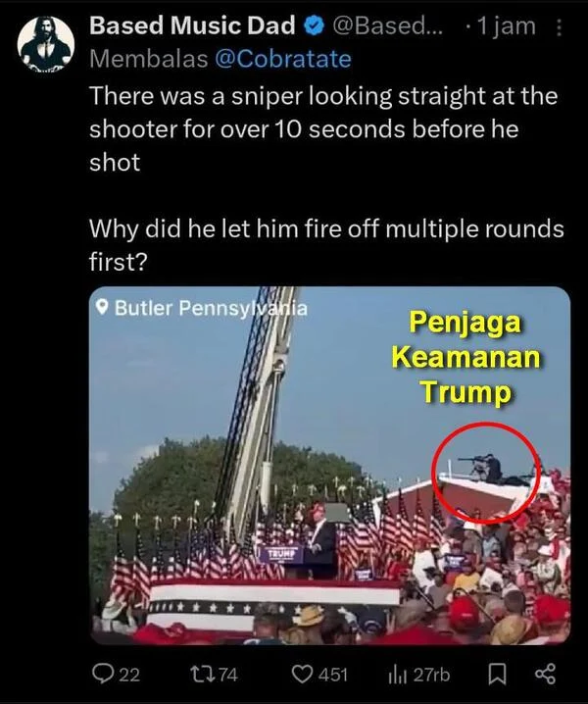This screenshot has height=704, width=588.
Task: Share the post via share icon
Action: coord(545,674)
